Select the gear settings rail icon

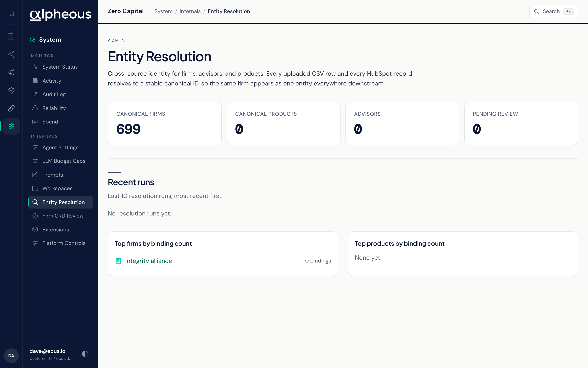pos(11,126)
